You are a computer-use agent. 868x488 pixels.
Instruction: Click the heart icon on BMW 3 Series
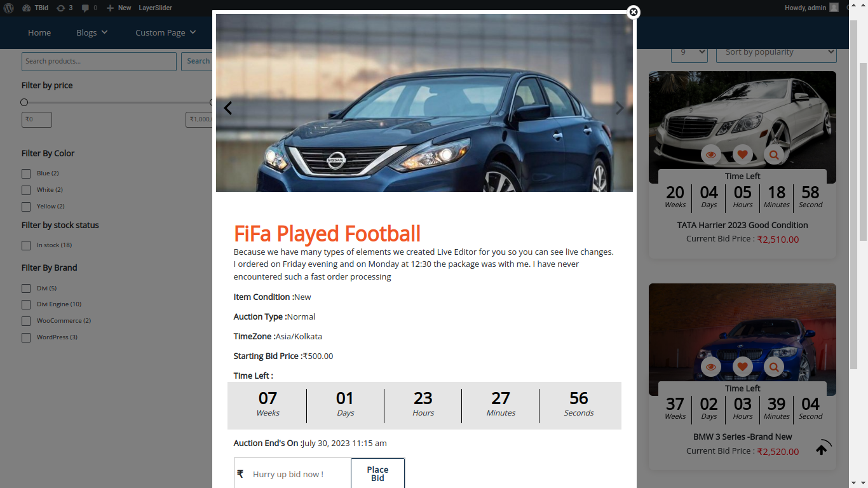pos(742,367)
